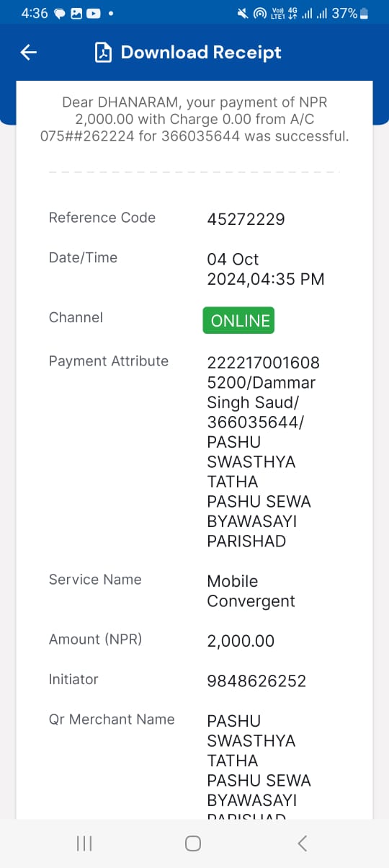The height and width of the screenshot is (868, 389).
Task: Tap the muted sound status icon
Action: tap(242, 13)
